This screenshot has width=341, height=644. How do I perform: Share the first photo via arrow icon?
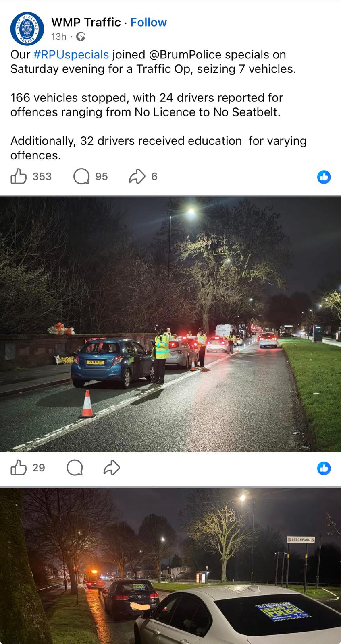112,468
